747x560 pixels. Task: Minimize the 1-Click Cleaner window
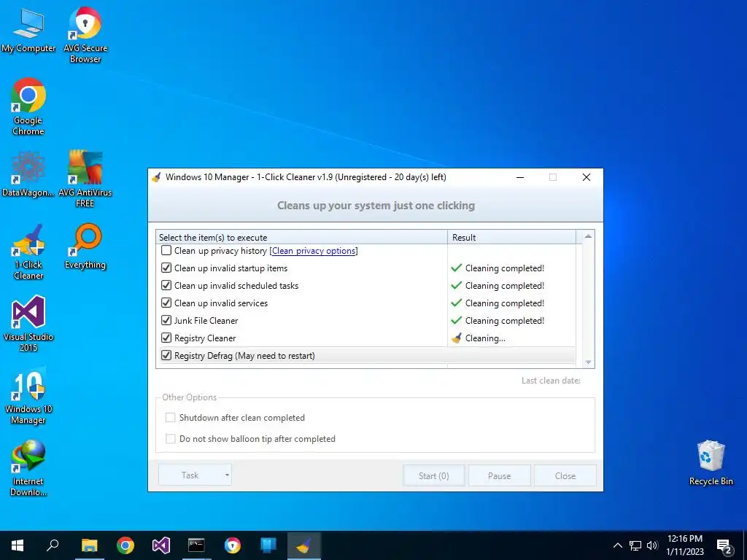[x=520, y=177]
